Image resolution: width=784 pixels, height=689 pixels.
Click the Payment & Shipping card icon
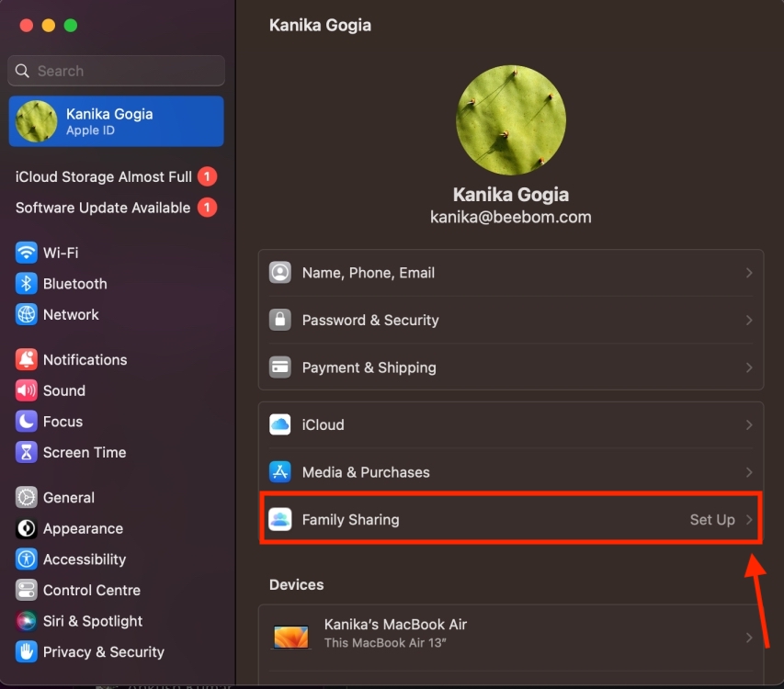click(x=280, y=367)
